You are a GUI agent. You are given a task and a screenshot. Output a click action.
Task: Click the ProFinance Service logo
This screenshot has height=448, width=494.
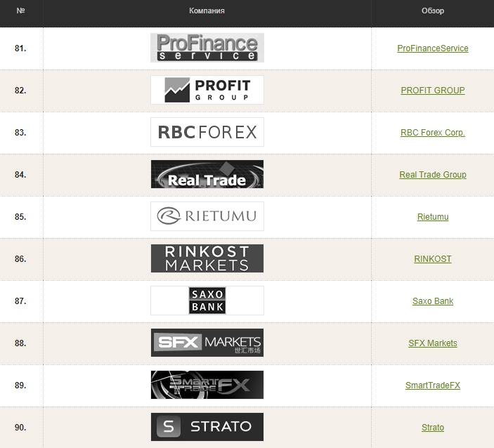click(207, 48)
